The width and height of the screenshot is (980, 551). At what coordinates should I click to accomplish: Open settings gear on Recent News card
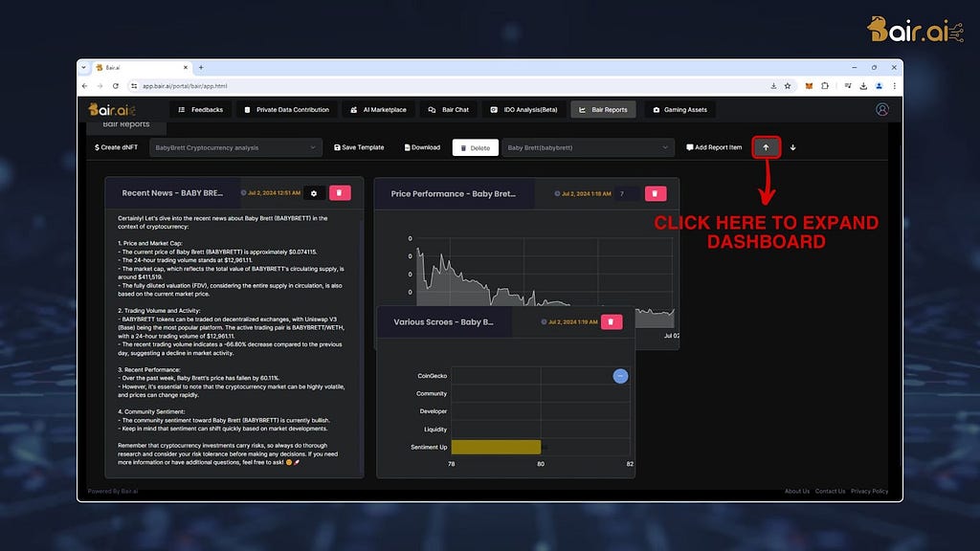[x=314, y=193]
